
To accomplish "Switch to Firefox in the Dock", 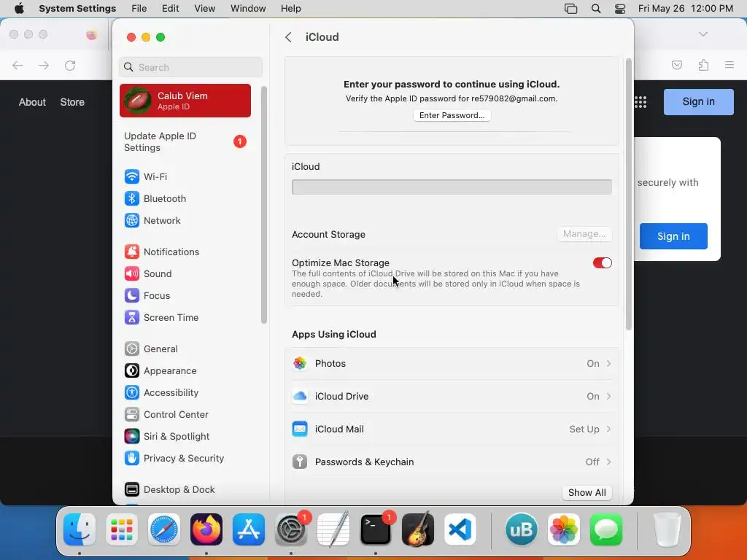I will click(206, 529).
